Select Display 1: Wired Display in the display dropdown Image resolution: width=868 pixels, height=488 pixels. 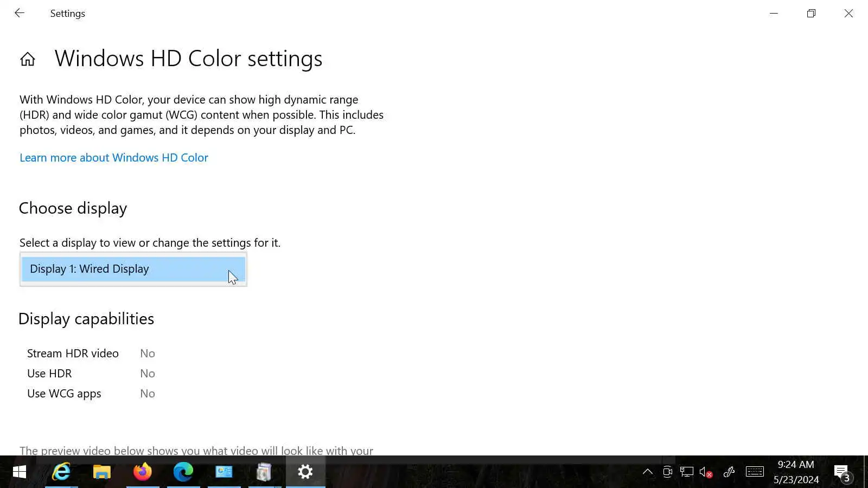coord(133,269)
